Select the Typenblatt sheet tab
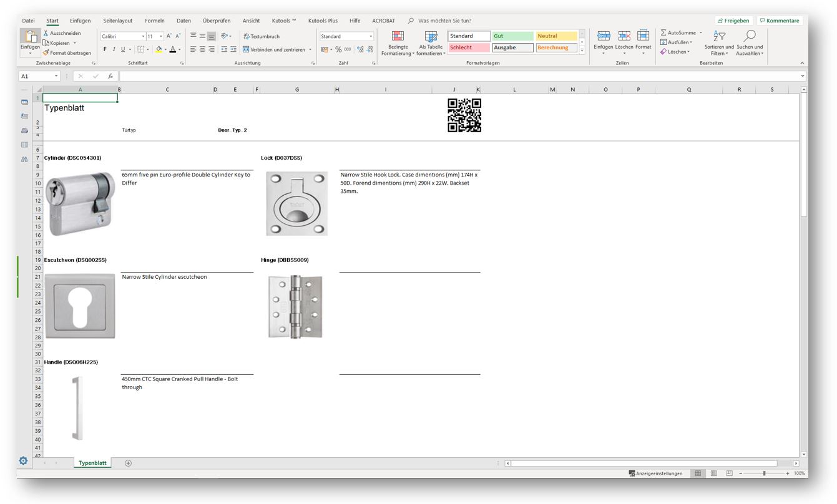This screenshot has width=837, height=504. tap(92, 463)
